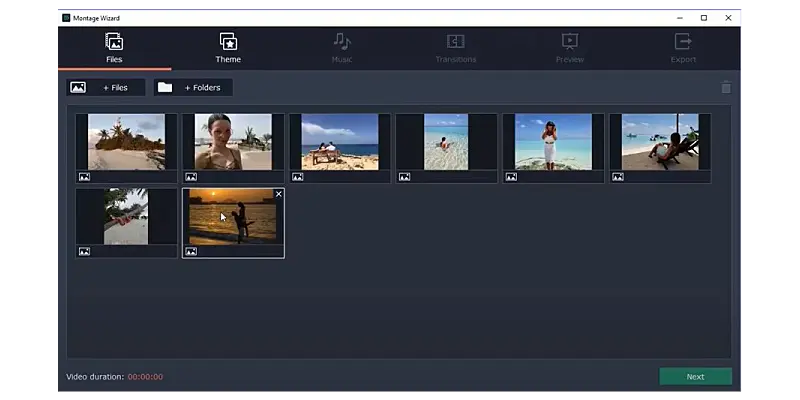
Task: Switch to the Theme step tab
Action: [228, 48]
